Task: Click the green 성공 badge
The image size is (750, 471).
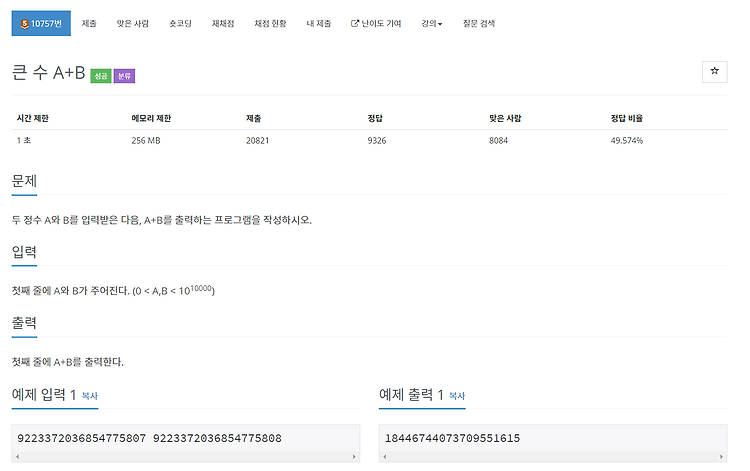Action: point(101,76)
